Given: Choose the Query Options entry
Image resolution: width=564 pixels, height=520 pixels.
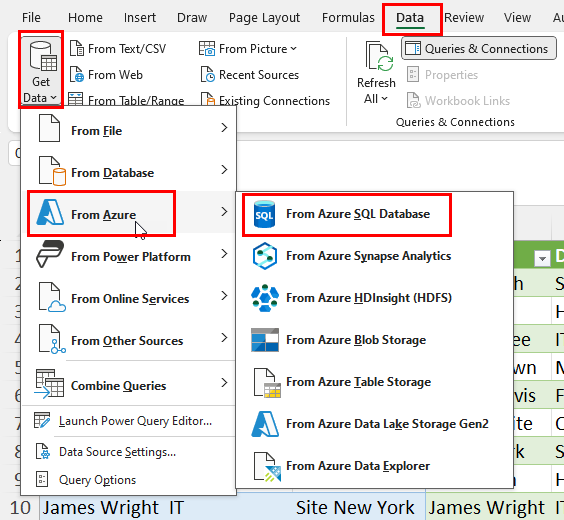Looking at the screenshot, I should pos(128,480).
